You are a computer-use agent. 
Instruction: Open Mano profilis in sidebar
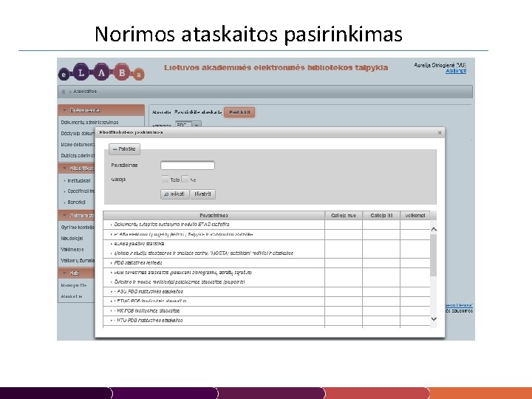[x=74, y=285]
